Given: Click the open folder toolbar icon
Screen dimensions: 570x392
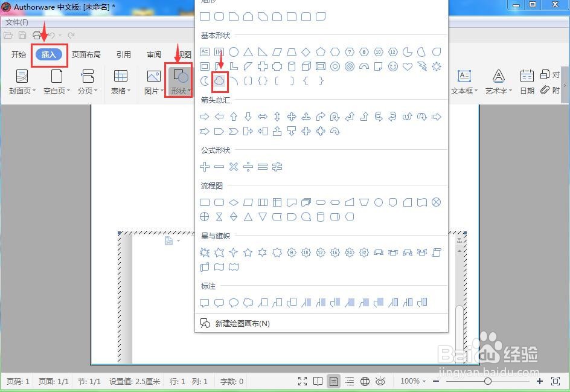Looking at the screenshot, I should pyautogui.click(x=8, y=35).
